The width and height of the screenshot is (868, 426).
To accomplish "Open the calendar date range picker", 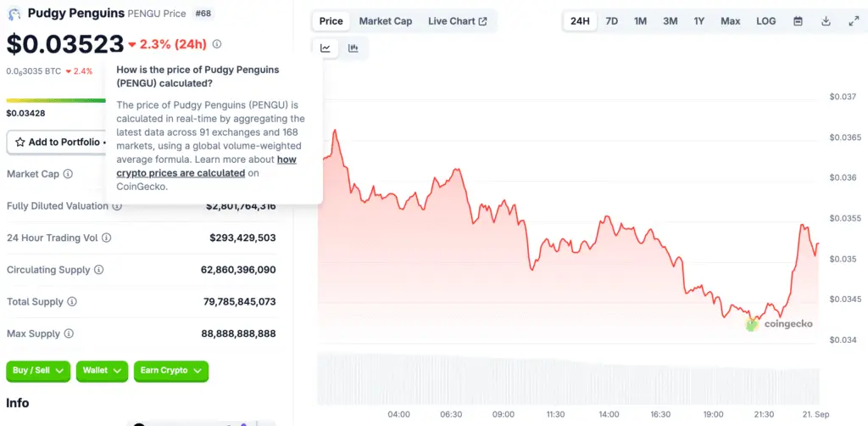I will click(798, 21).
